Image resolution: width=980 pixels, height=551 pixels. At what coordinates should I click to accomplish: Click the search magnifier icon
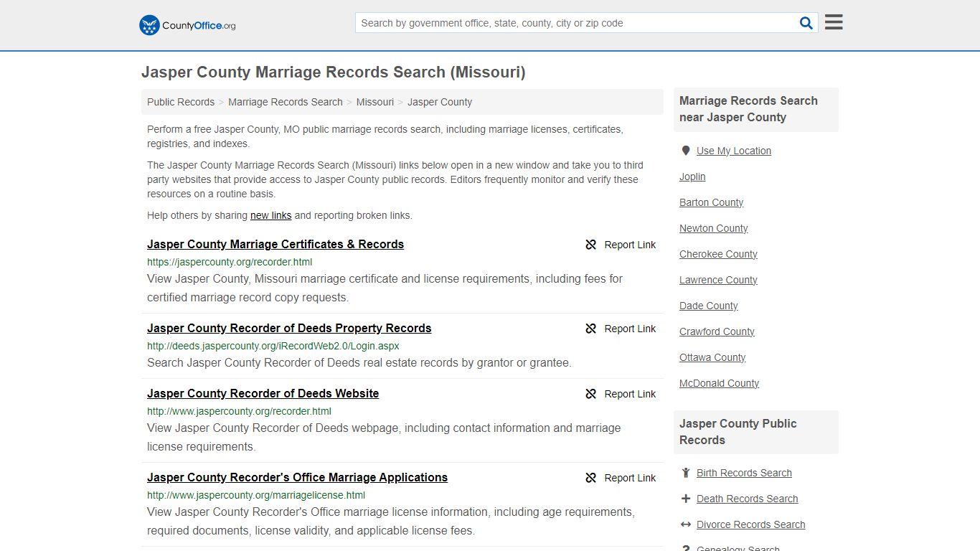pos(806,23)
